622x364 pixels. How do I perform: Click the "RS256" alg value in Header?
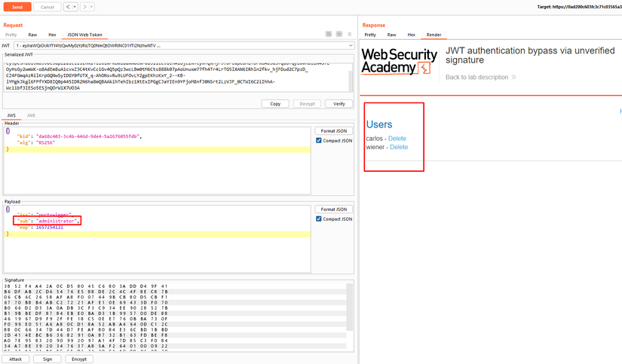45,142
